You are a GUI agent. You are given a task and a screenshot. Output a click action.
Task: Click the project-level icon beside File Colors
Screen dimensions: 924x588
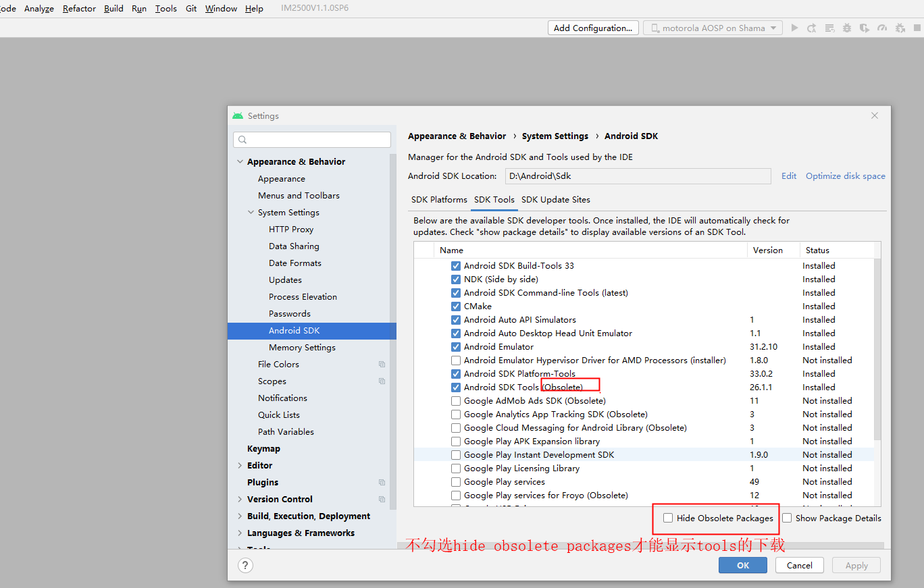click(x=382, y=365)
